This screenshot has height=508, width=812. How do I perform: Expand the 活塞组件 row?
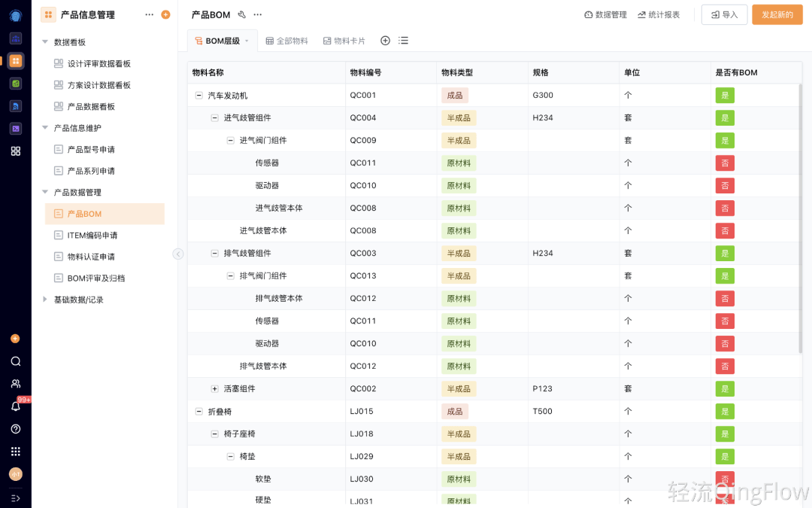coord(215,389)
